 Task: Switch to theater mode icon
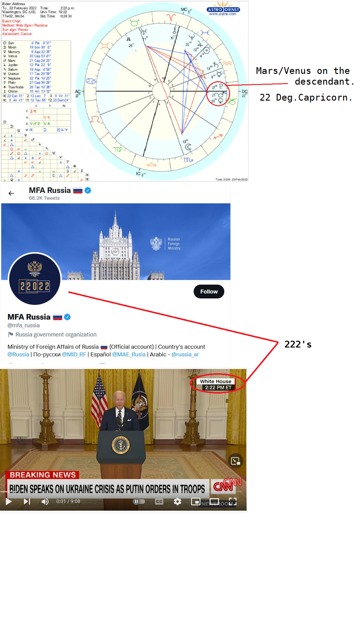214,501
